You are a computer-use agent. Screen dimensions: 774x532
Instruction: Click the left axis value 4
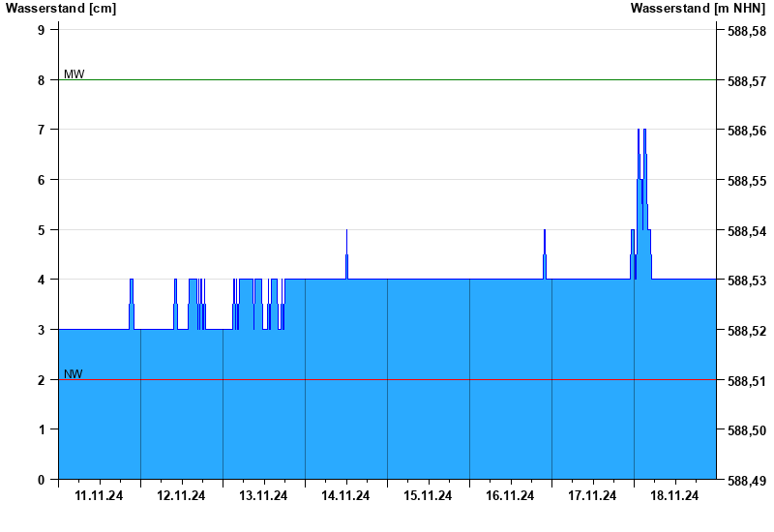pyautogui.click(x=41, y=280)
